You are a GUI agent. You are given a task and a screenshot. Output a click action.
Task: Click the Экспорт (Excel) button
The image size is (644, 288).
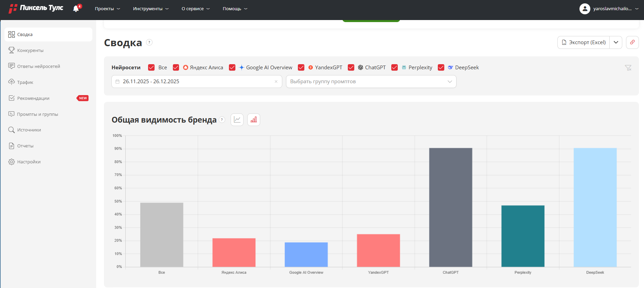(584, 42)
